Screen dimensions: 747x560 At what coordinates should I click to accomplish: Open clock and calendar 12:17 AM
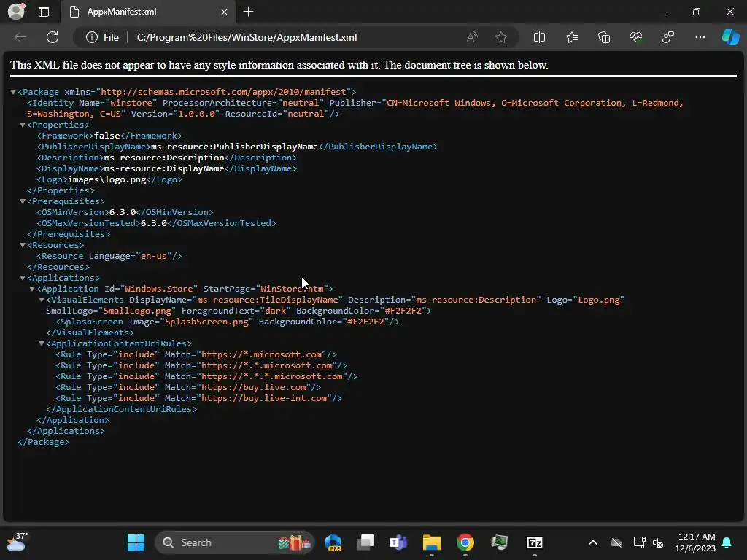click(x=695, y=542)
